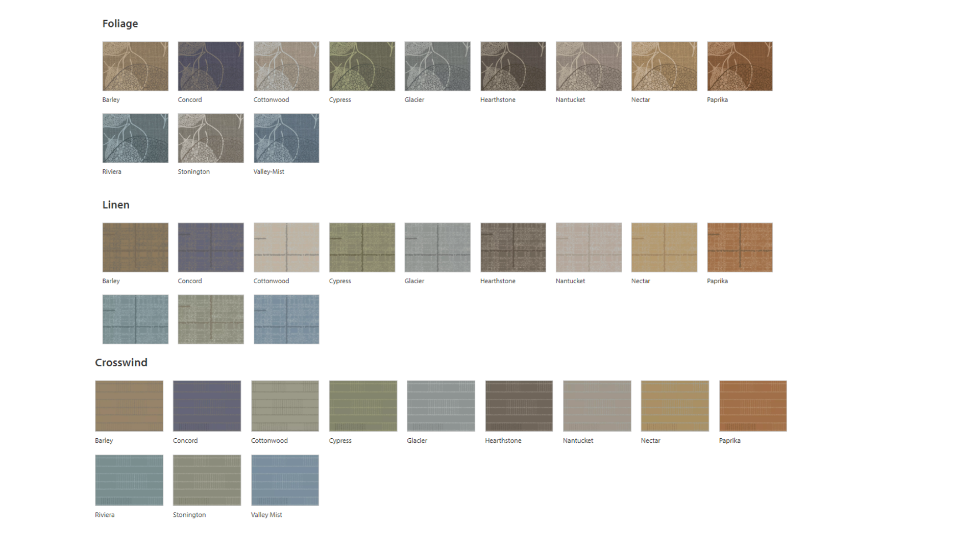Click the 'Paprika' text label under Foliage
Image resolution: width=980 pixels, height=551 pixels.
pyautogui.click(x=717, y=100)
